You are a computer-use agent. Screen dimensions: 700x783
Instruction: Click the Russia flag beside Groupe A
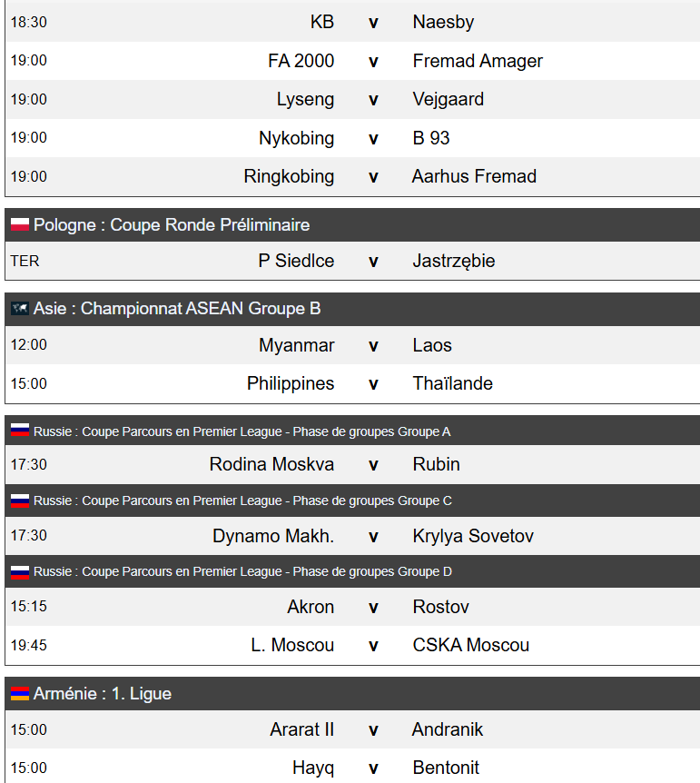pyautogui.click(x=20, y=431)
